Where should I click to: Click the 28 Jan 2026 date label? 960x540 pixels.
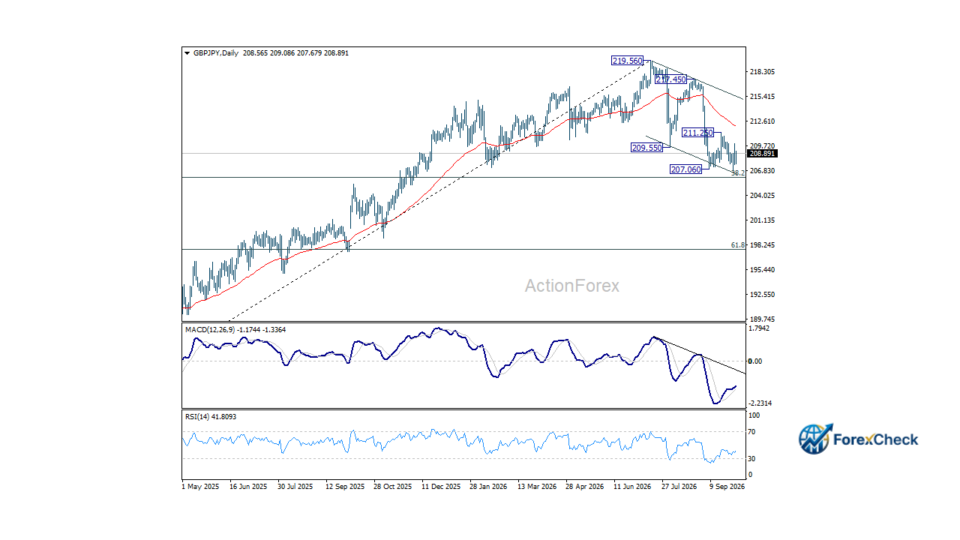(488, 487)
